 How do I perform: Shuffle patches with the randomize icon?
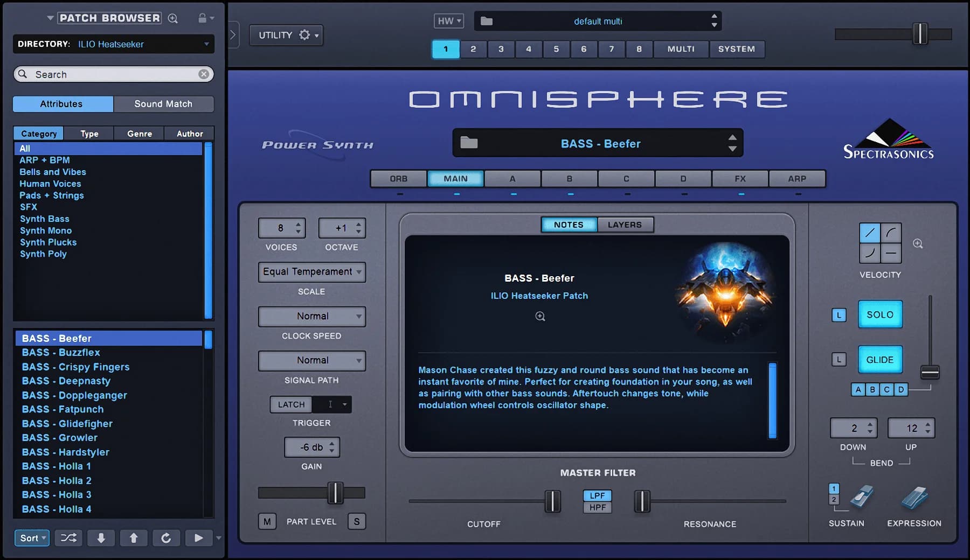point(68,537)
